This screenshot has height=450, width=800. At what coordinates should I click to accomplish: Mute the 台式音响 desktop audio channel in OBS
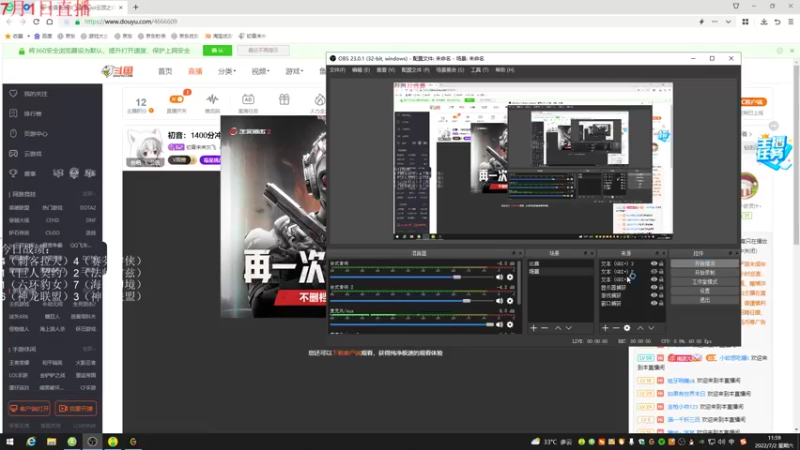pyautogui.click(x=499, y=277)
